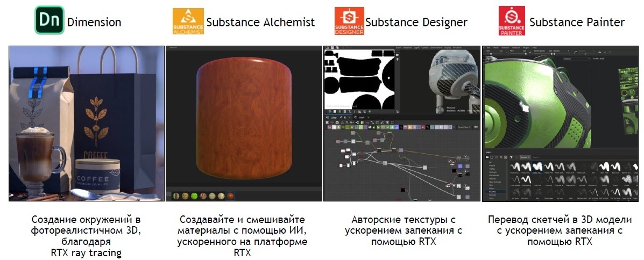Click the red Substance Painter logo

[x=512, y=20]
